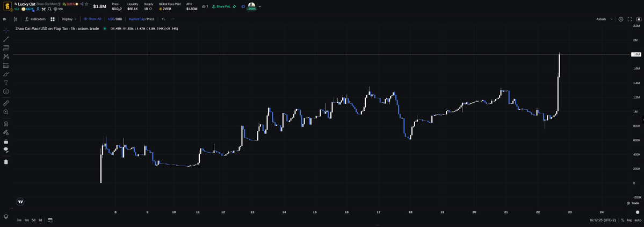The height and width of the screenshot is (227, 644).
Task: Click the 1.8M current price label
Action: click(636, 54)
